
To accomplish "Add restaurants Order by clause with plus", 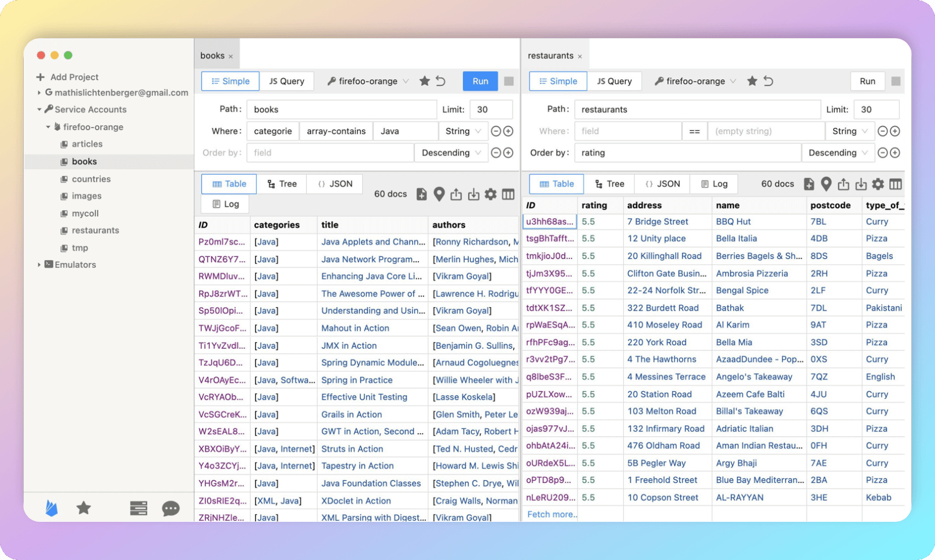I will pyautogui.click(x=895, y=153).
